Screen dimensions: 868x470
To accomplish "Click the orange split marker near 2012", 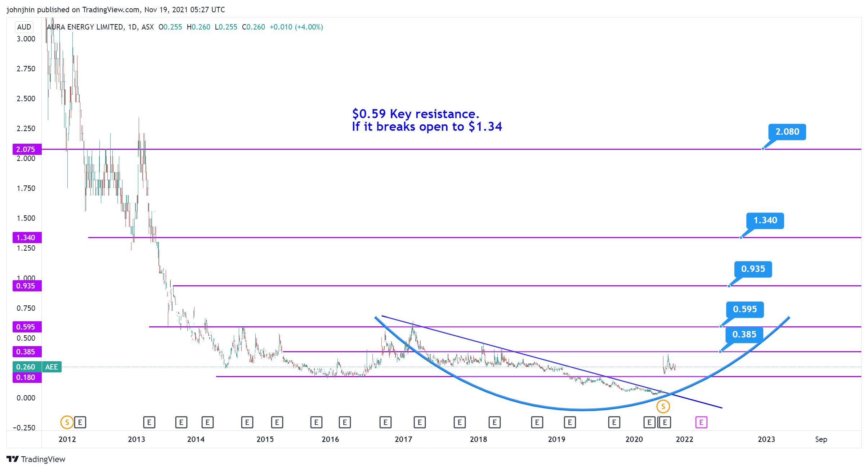I will point(67,422).
